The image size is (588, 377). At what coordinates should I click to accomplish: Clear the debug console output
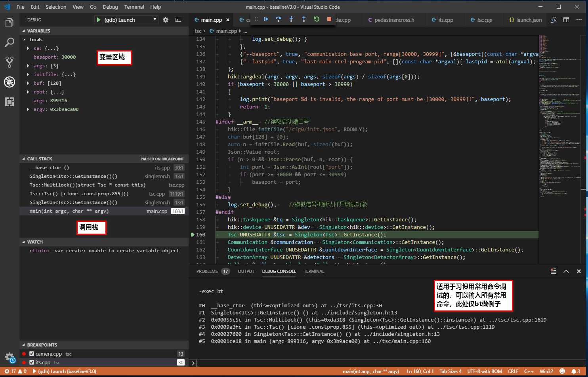[554, 271]
